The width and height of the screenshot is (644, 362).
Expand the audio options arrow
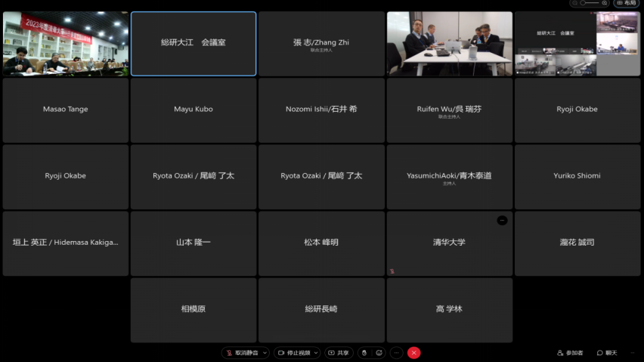coord(265,353)
